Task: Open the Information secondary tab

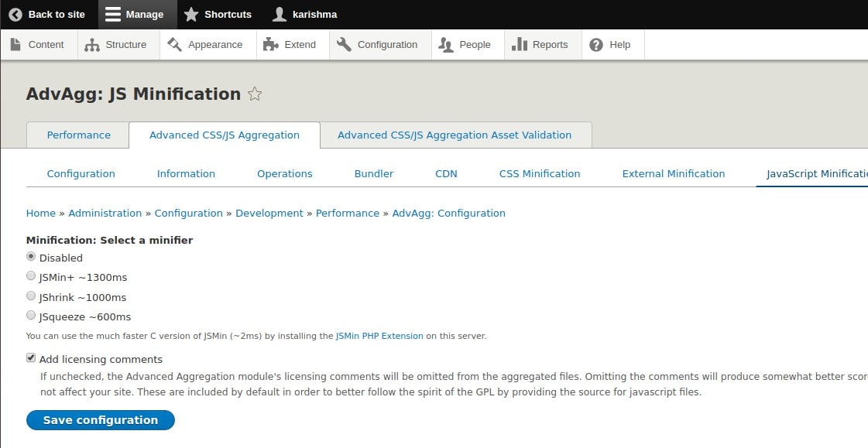Action: pyautogui.click(x=186, y=173)
